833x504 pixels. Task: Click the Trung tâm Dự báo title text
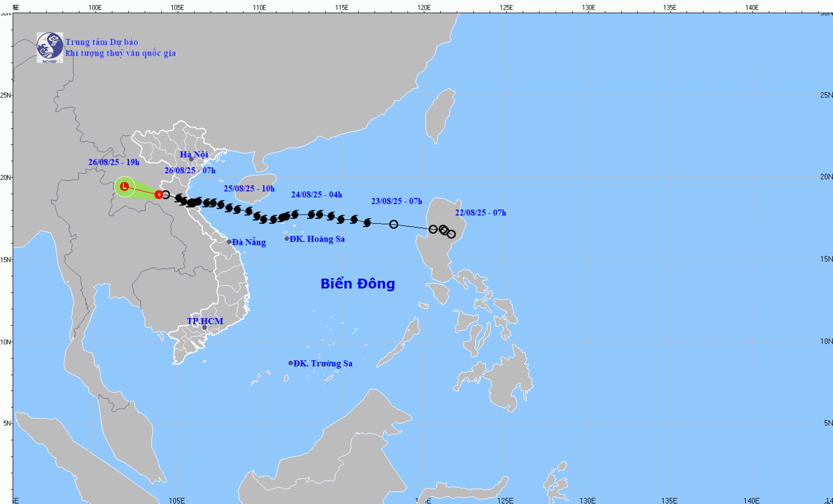(102, 42)
